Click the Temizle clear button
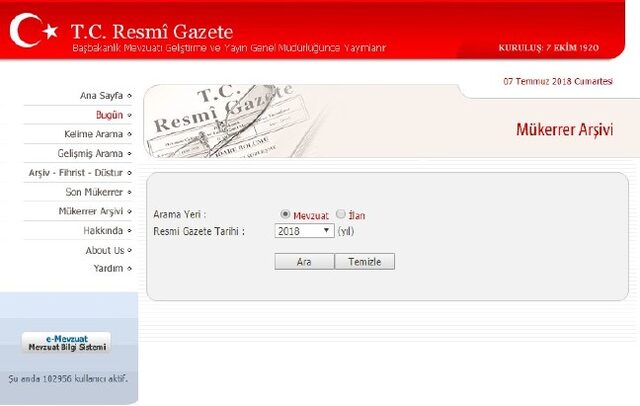This screenshot has width=640, height=406. click(x=364, y=262)
